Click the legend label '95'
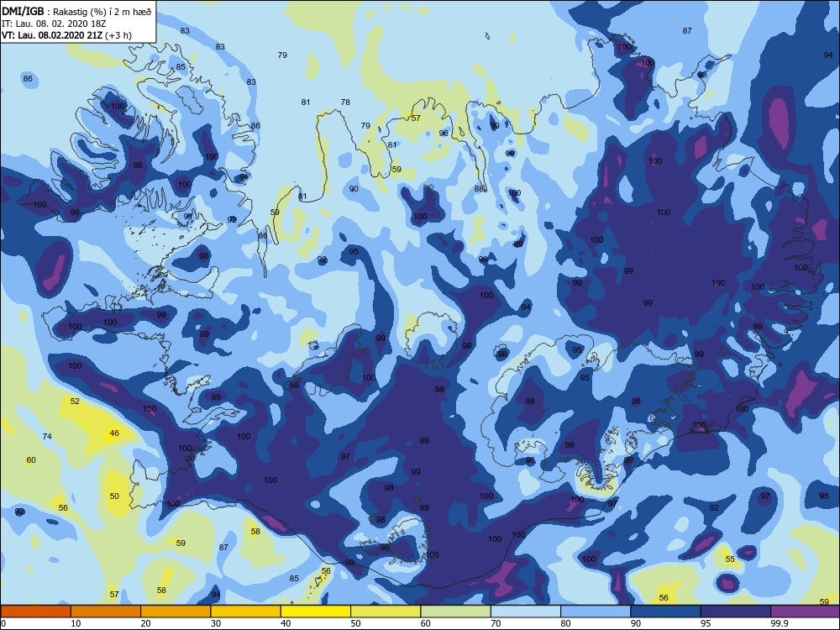 tap(706, 623)
